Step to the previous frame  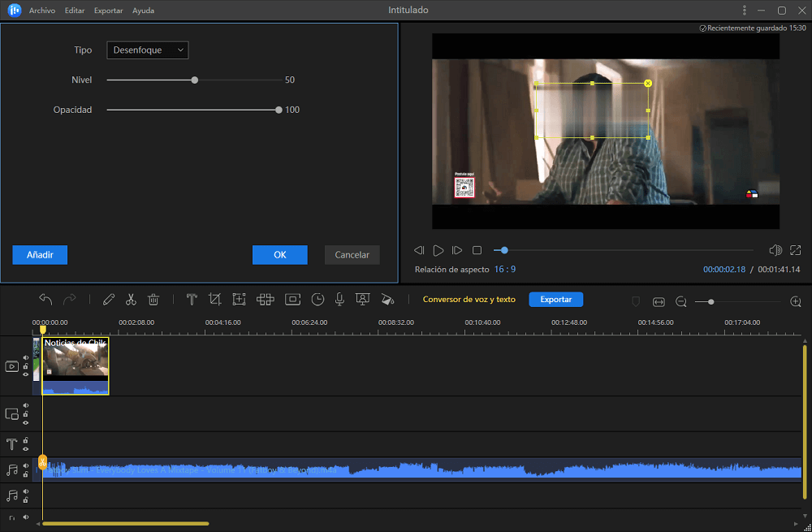[419, 250]
